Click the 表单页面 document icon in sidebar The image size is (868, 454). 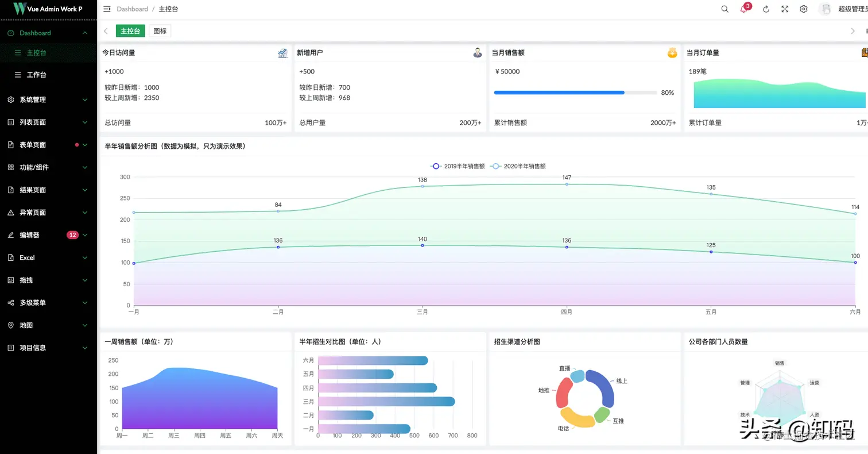(x=11, y=145)
